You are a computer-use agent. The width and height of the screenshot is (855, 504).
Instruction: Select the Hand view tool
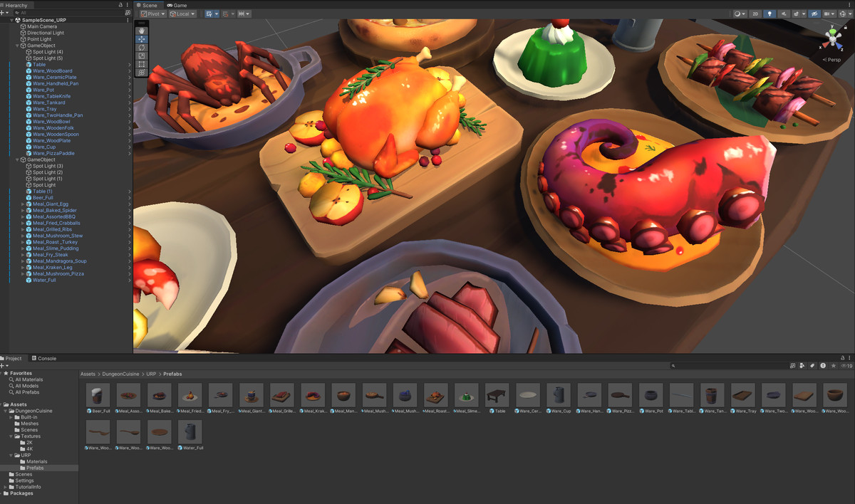tap(142, 31)
